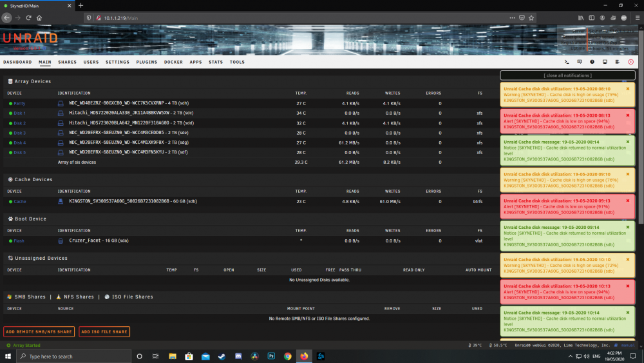This screenshot has height=363, width=644.
Task: Go to the DOCKER tab
Action: coord(173,62)
